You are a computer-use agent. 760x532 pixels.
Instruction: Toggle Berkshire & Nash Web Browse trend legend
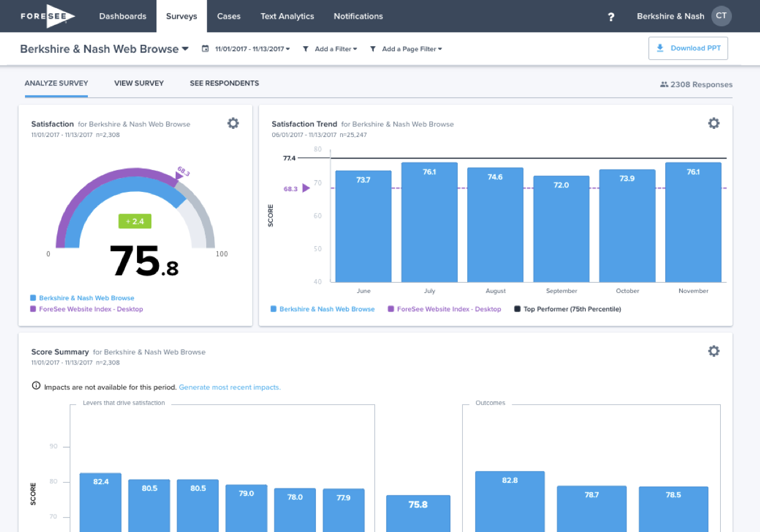tap(323, 309)
